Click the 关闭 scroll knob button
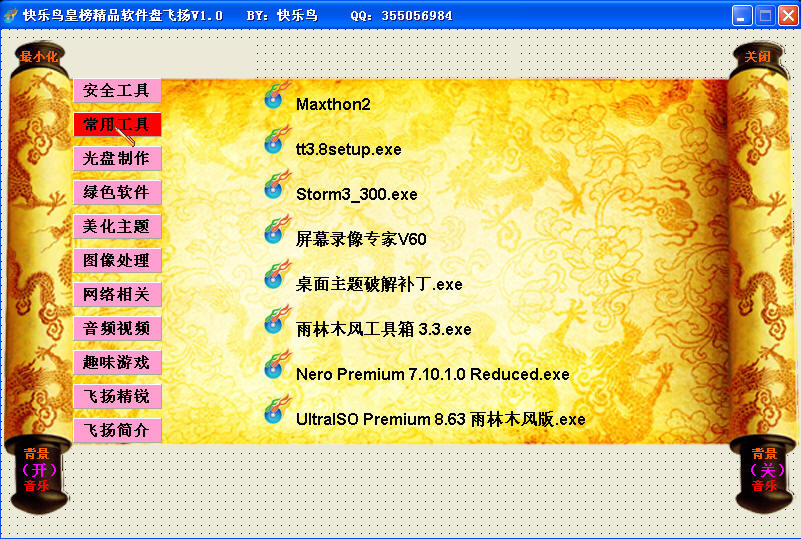 757,56
